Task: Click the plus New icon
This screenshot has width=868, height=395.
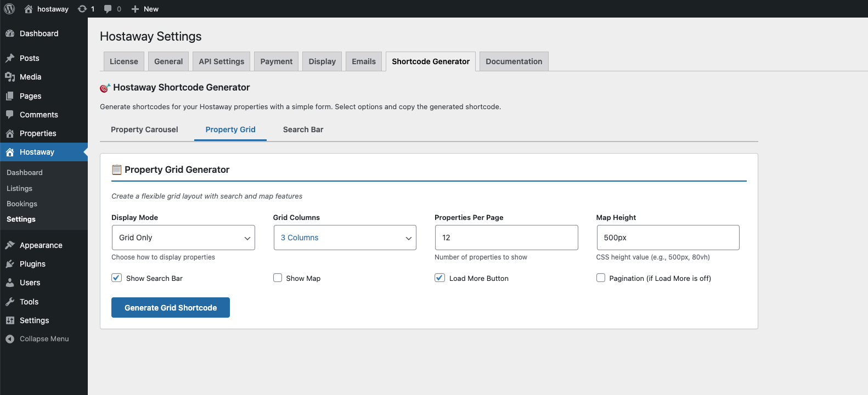Action: 135,9
